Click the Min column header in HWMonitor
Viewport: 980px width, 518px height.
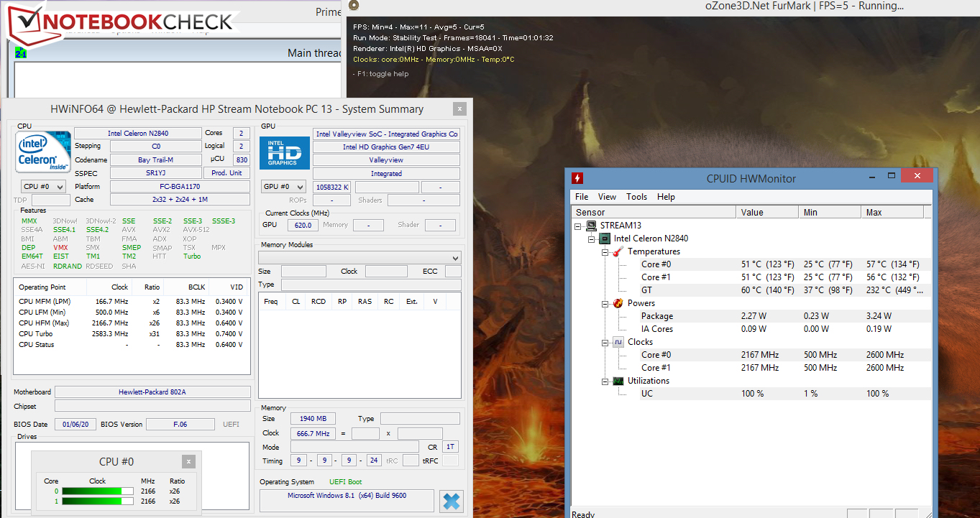tap(830, 212)
